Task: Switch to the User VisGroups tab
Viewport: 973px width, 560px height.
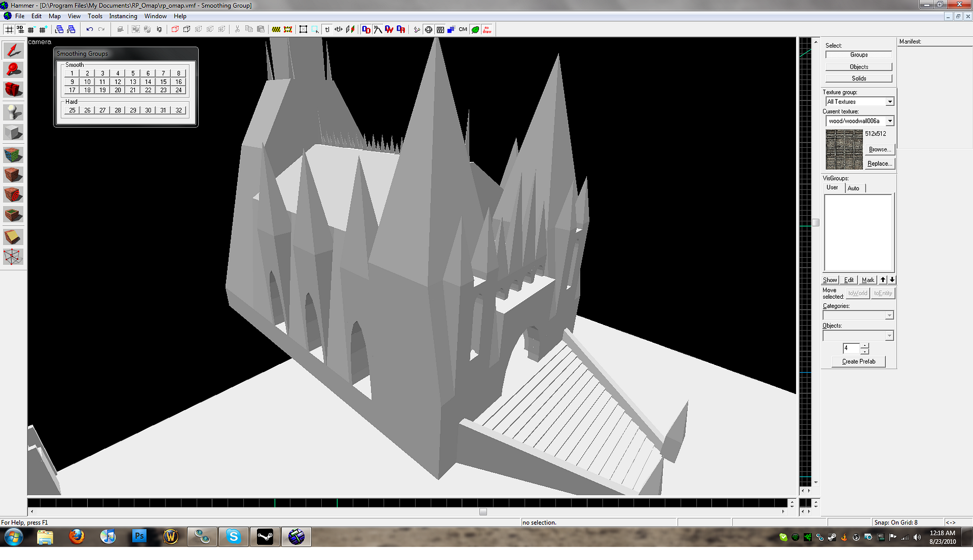Action: point(832,188)
